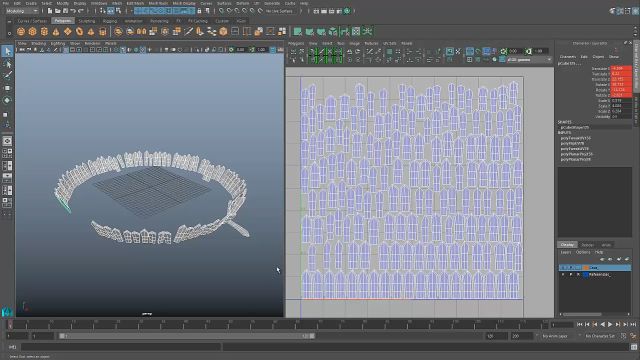Open the Modeling menu set dropdown

pos(22,11)
